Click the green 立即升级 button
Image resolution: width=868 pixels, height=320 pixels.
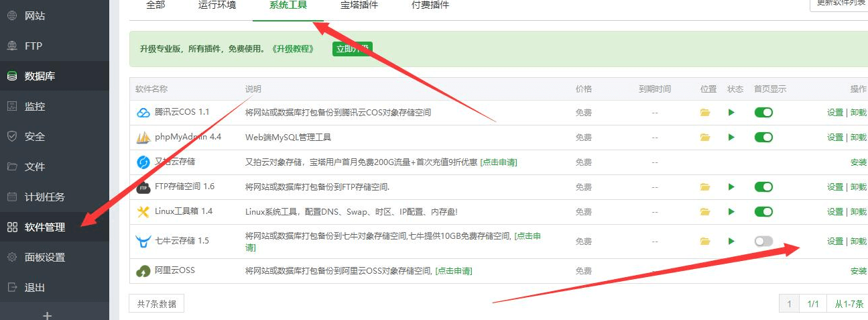352,49
